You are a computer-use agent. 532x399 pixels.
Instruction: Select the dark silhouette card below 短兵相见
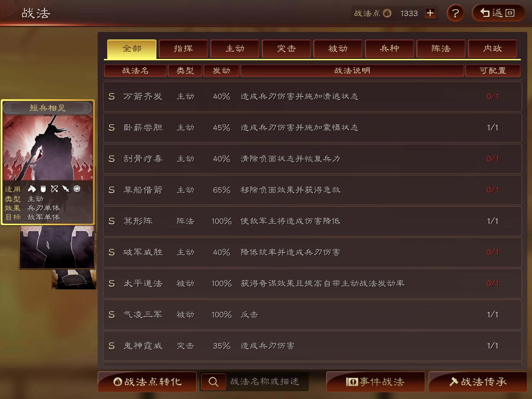point(57,247)
